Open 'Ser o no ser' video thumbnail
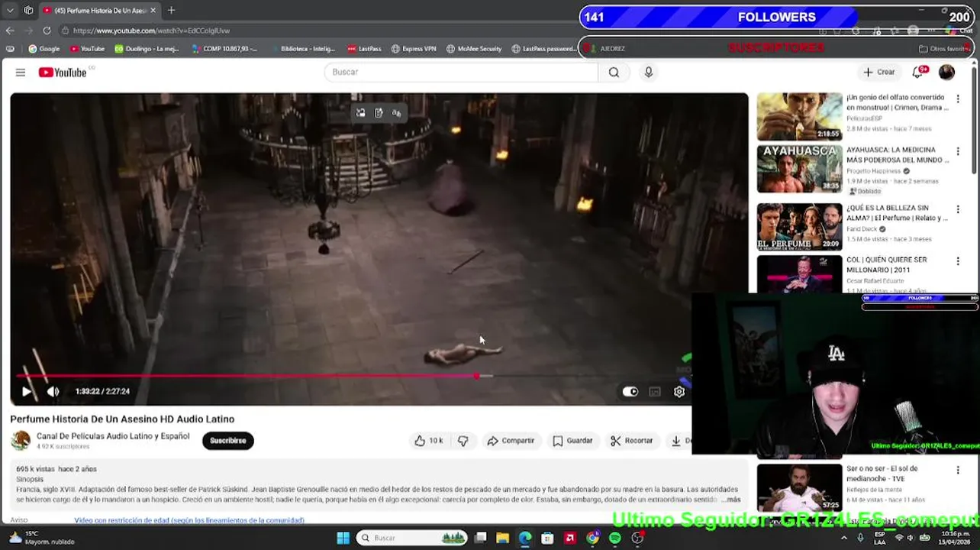 click(x=799, y=487)
